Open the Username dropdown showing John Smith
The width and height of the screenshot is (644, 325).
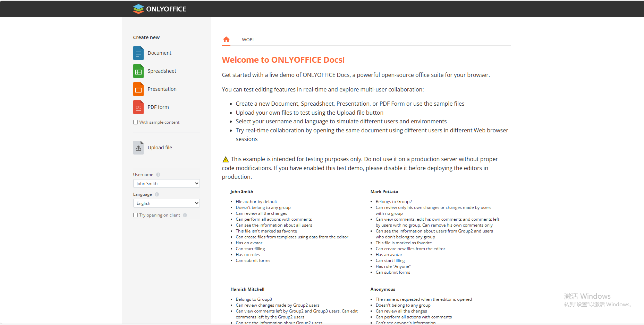(167, 184)
